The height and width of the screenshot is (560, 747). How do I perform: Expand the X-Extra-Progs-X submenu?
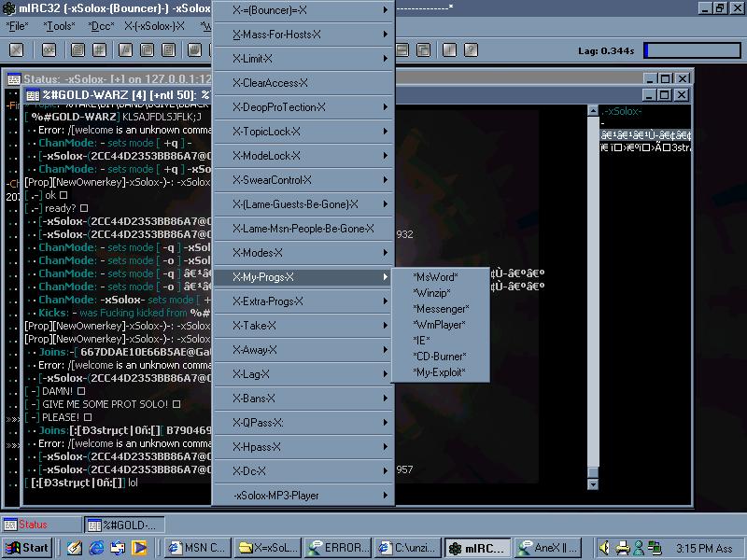pyautogui.click(x=303, y=301)
